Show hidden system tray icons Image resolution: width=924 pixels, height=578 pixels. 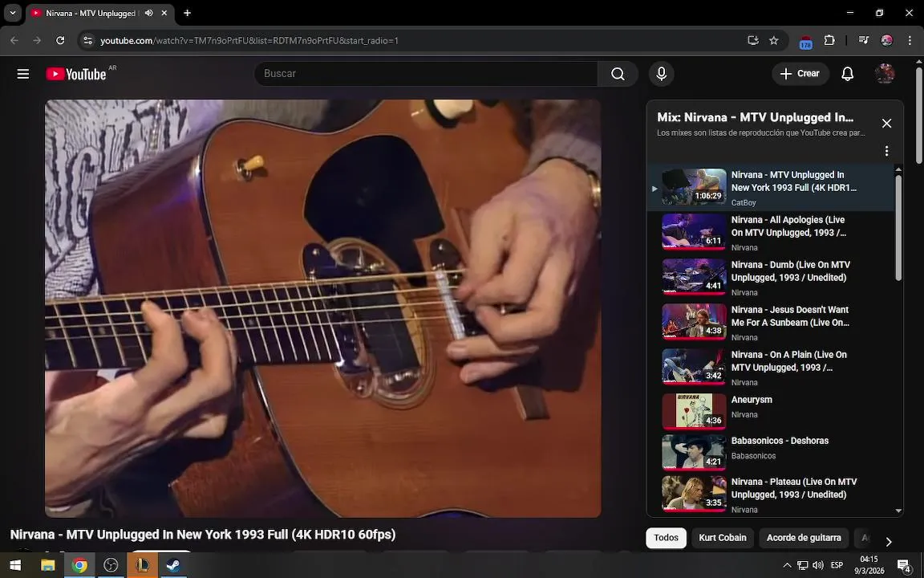[x=787, y=565]
